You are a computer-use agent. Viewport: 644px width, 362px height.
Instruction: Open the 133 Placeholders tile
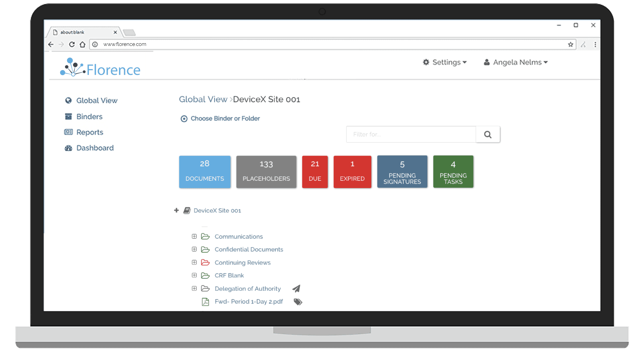coord(266,172)
